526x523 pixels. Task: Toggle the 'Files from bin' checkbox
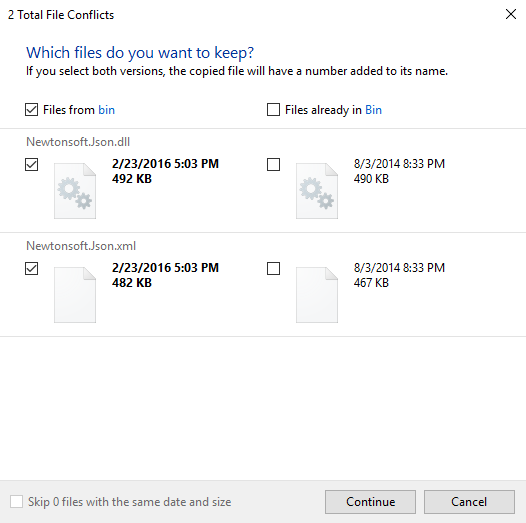click(32, 110)
